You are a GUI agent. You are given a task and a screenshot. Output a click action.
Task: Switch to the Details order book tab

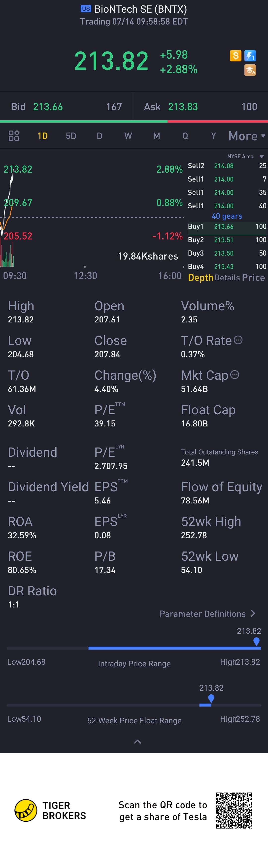click(x=227, y=278)
